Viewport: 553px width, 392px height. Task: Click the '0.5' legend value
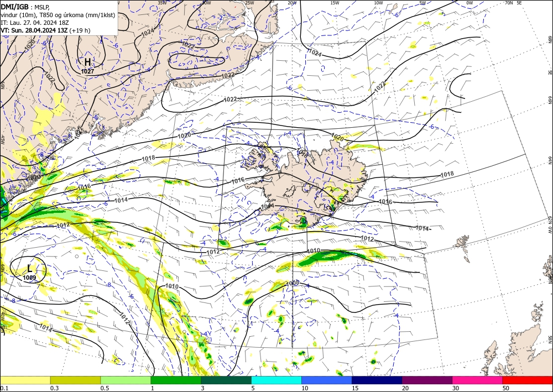pyautogui.click(x=105, y=388)
